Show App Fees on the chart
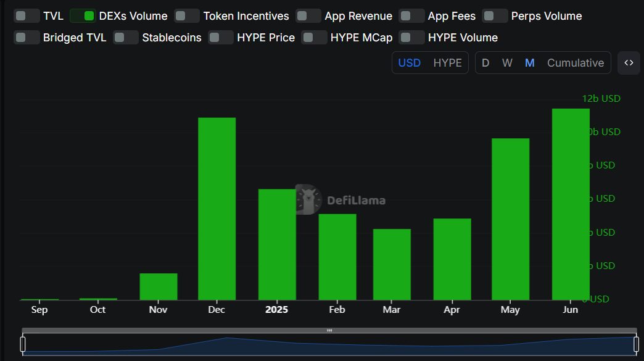 click(x=411, y=16)
